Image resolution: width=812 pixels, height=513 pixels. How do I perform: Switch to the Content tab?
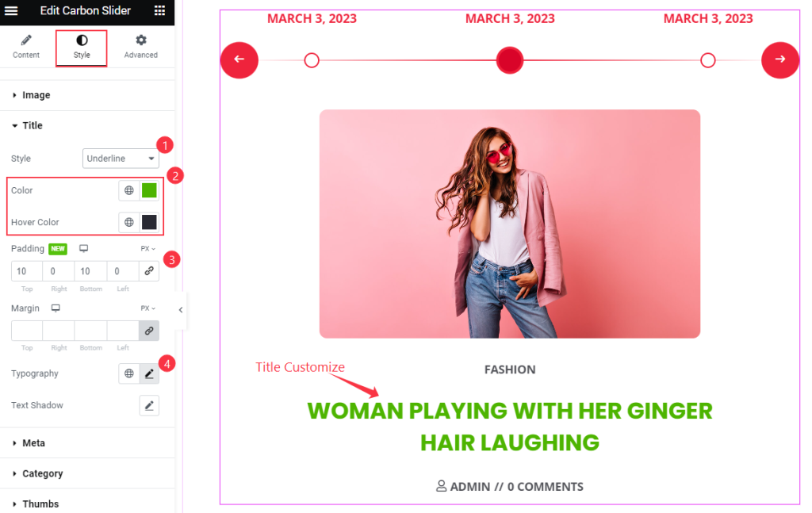tap(26, 47)
